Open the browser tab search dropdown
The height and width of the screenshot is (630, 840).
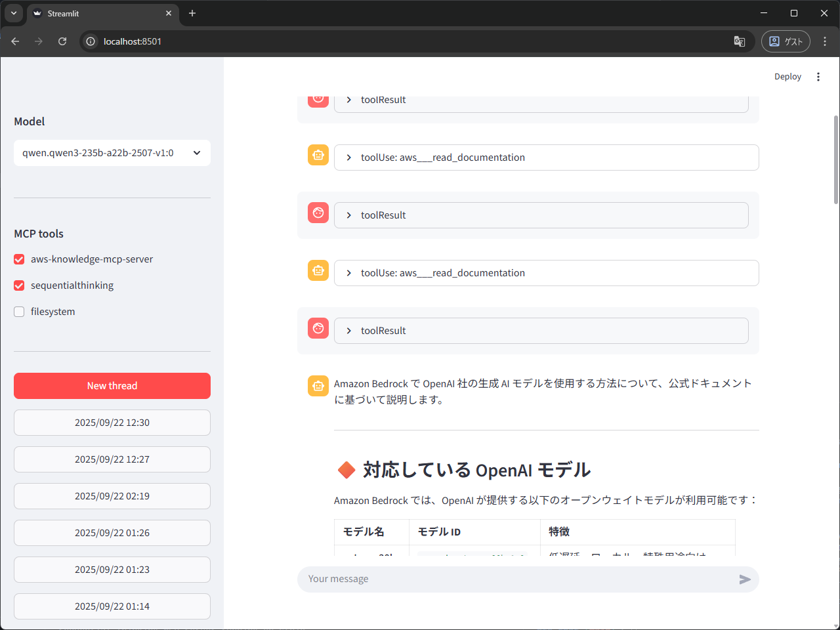[x=13, y=13]
